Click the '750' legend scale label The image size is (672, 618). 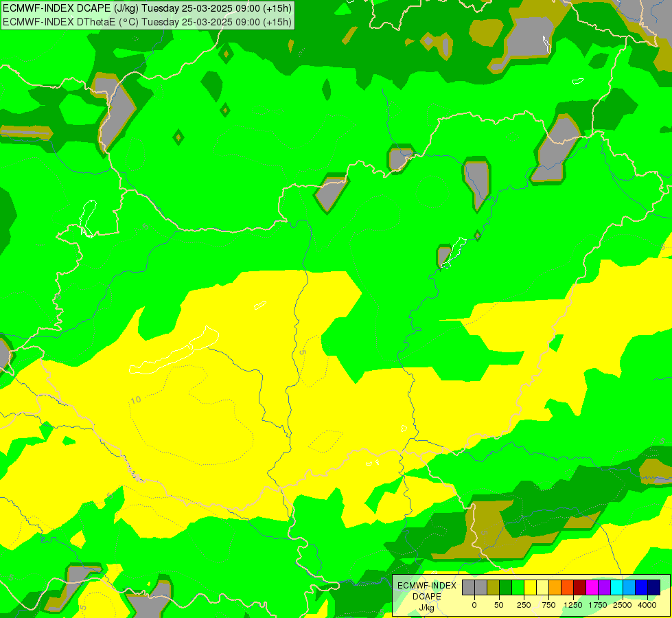(x=548, y=605)
